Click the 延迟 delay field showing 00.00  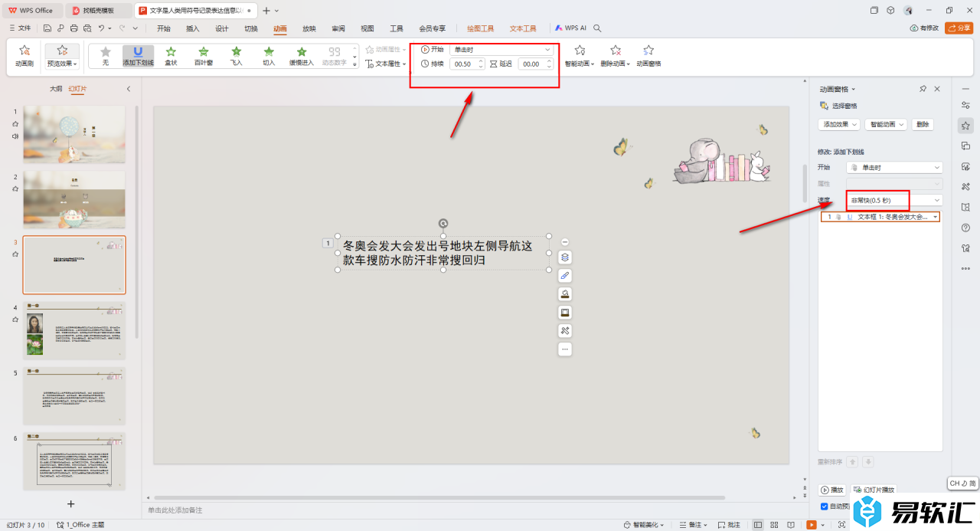click(535, 64)
